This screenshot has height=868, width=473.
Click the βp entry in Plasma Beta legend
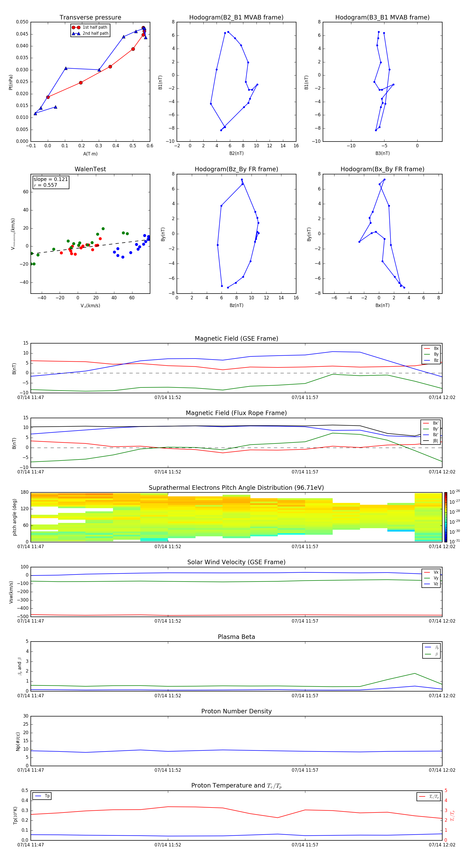[x=431, y=647]
